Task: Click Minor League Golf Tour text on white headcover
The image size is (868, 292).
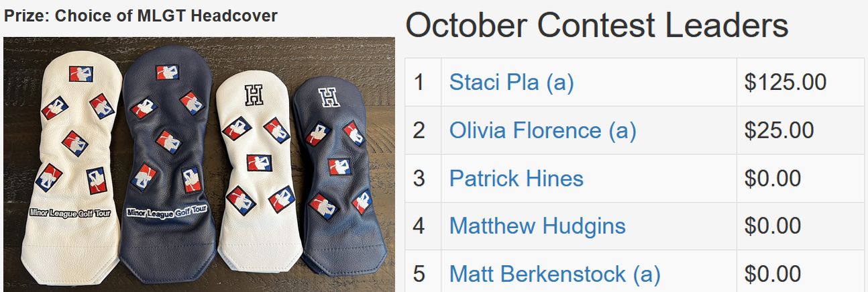Action: click(x=72, y=213)
